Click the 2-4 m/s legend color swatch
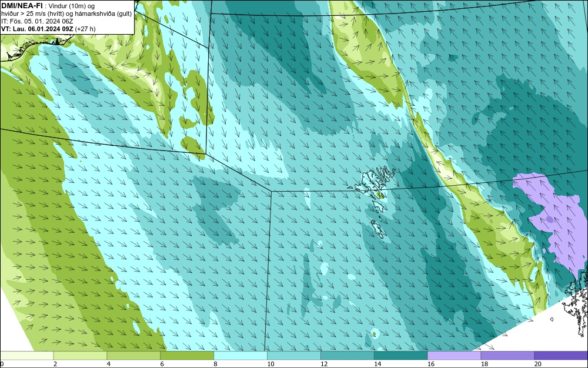 pyautogui.click(x=80, y=355)
